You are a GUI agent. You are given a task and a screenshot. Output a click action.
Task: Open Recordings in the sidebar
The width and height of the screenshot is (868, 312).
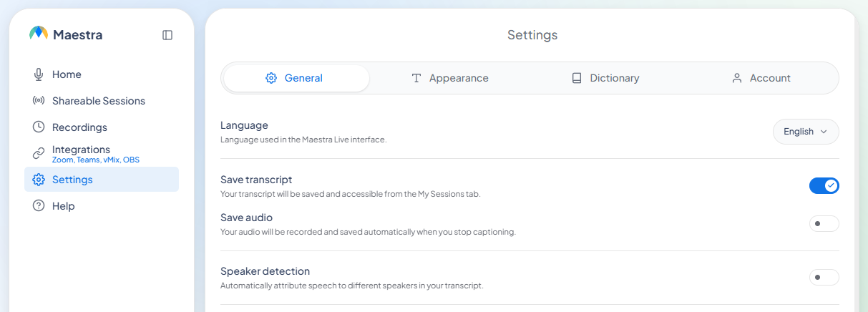pyautogui.click(x=102, y=127)
